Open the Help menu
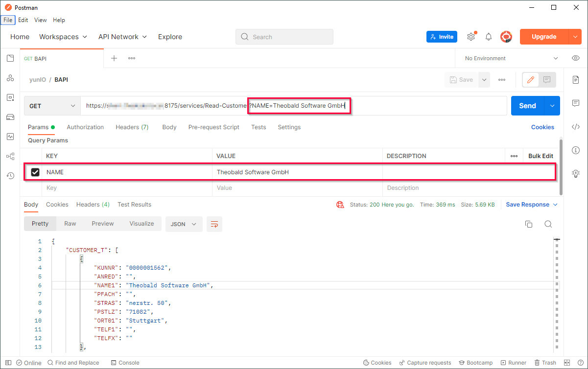This screenshot has height=369, width=588. point(59,20)
